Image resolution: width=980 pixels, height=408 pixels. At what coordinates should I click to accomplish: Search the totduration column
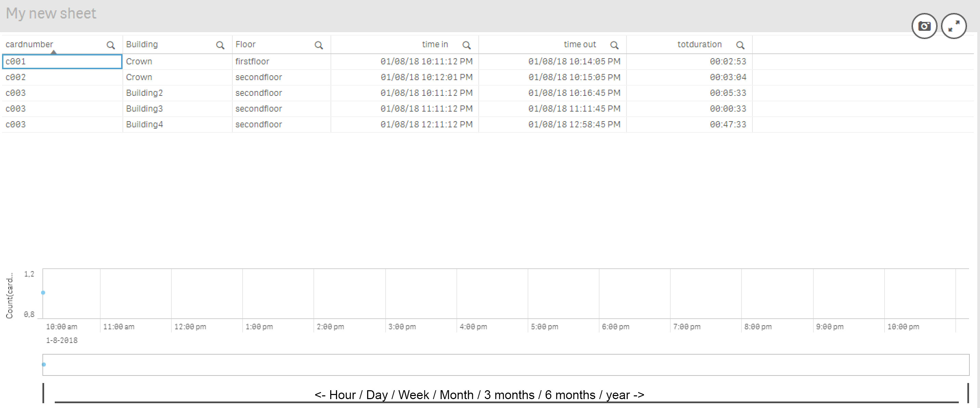[x=740, y=45]
